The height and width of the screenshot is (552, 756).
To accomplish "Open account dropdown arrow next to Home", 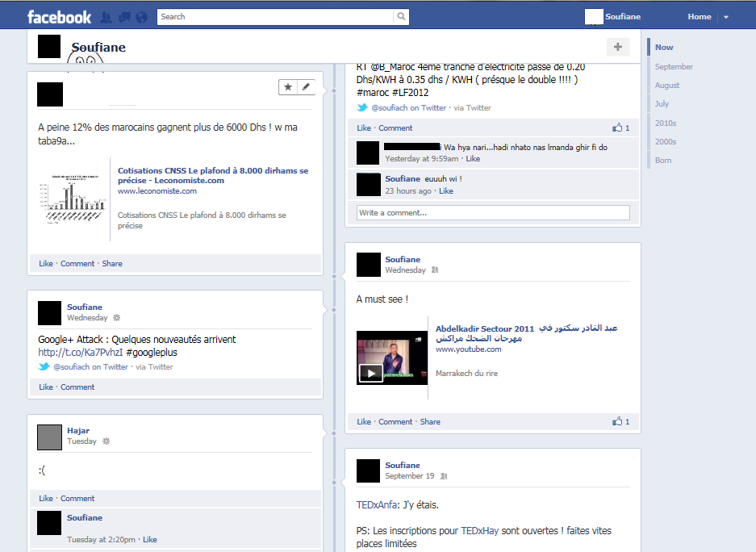I will [725, 17].
